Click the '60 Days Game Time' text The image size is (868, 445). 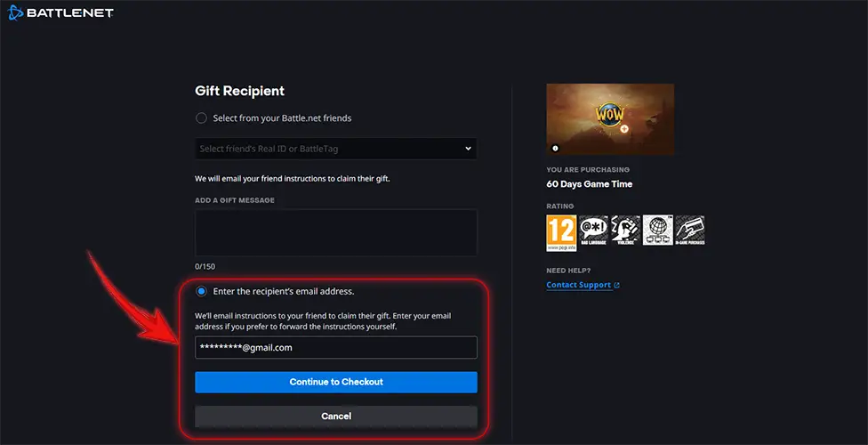click(x=589, y=184)
